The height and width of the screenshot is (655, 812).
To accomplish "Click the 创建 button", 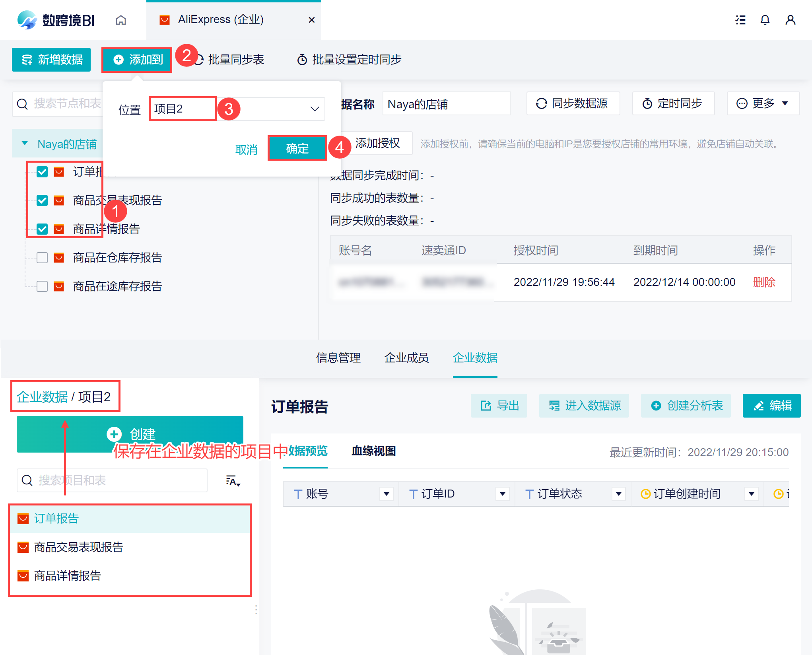I will pos(130,434).
